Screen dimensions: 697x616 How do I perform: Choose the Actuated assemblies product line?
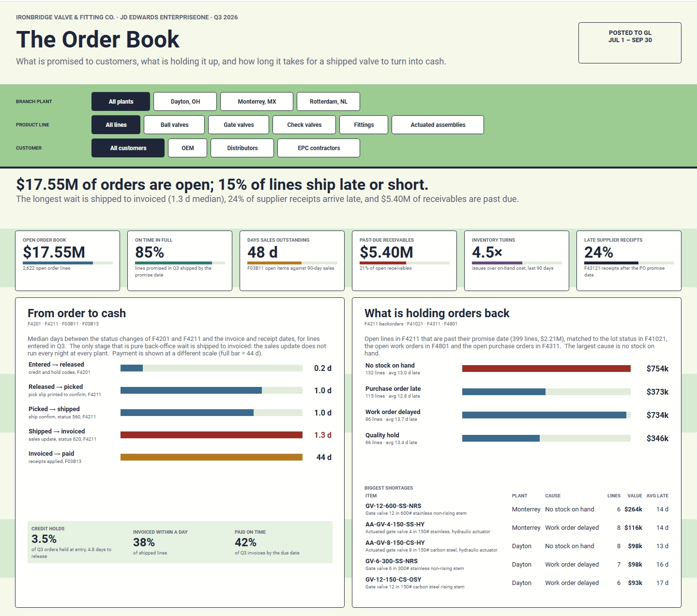click(x=438, y=125)
